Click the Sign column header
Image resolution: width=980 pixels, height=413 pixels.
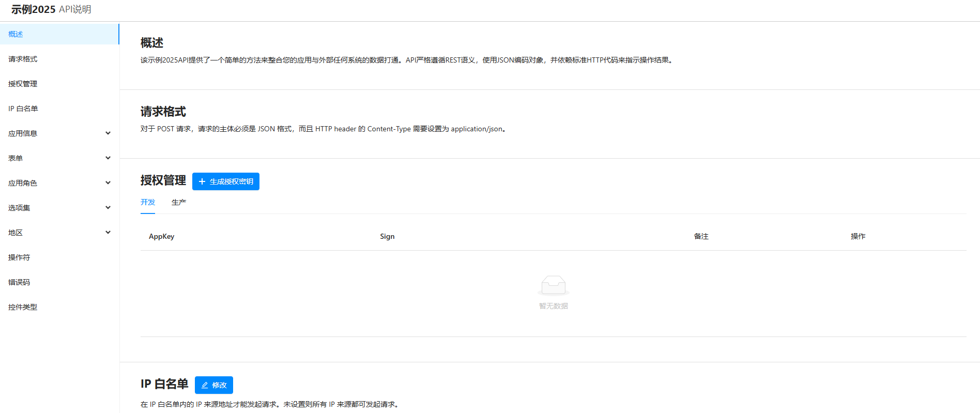[x=387, y=236]
